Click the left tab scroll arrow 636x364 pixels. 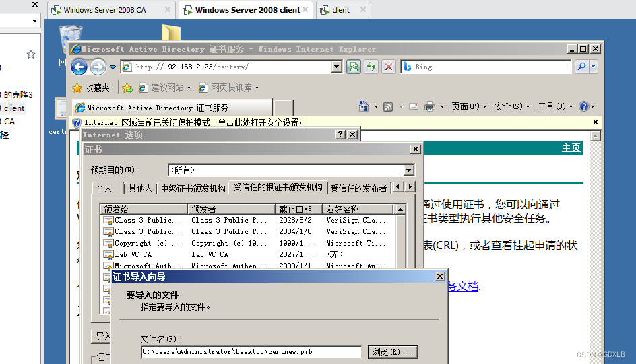(398, 186)
